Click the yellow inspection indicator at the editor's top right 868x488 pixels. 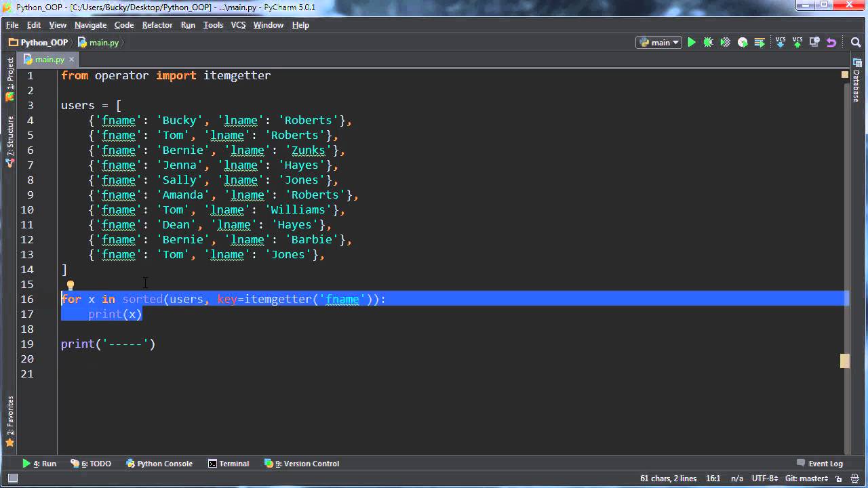[x=845, y=75]
